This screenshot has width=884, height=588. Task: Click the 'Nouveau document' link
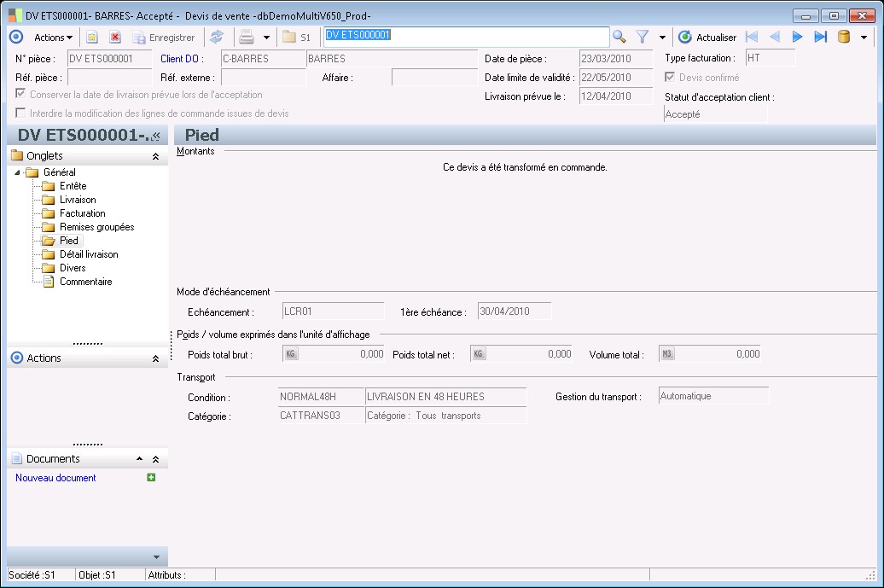[x=55, y=478]
